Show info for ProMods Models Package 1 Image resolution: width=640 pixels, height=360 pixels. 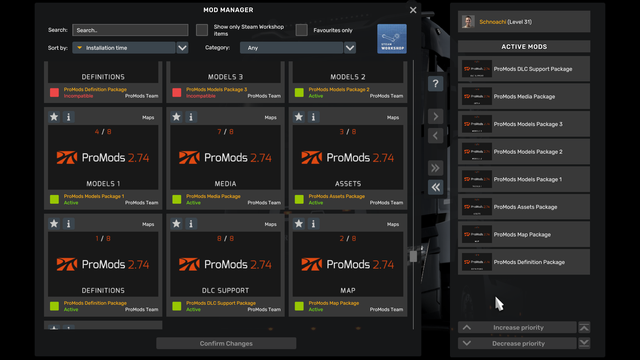[x=69, y=117]
